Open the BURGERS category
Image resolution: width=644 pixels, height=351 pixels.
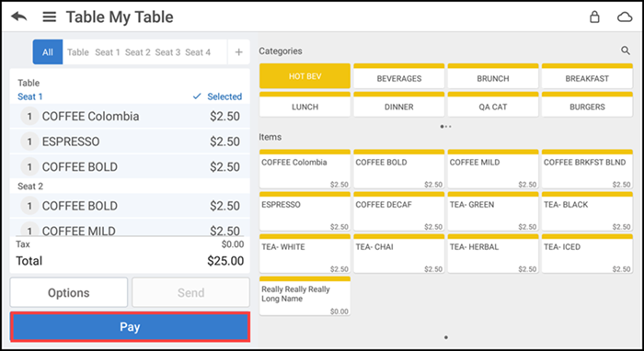pos(587,105)
